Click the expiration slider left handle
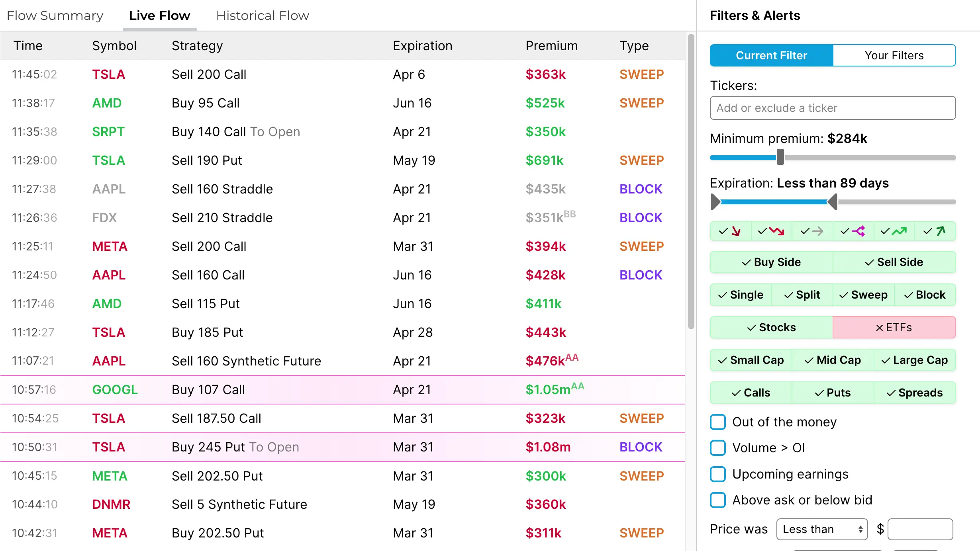This screenshot has width=980, height=551. pyautogui.click(x=715, y=202)
